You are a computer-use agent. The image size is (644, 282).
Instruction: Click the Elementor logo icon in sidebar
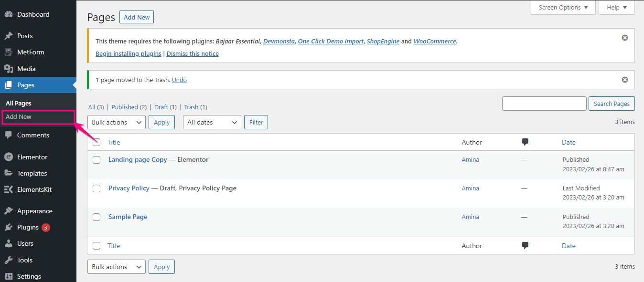(9, 157)
